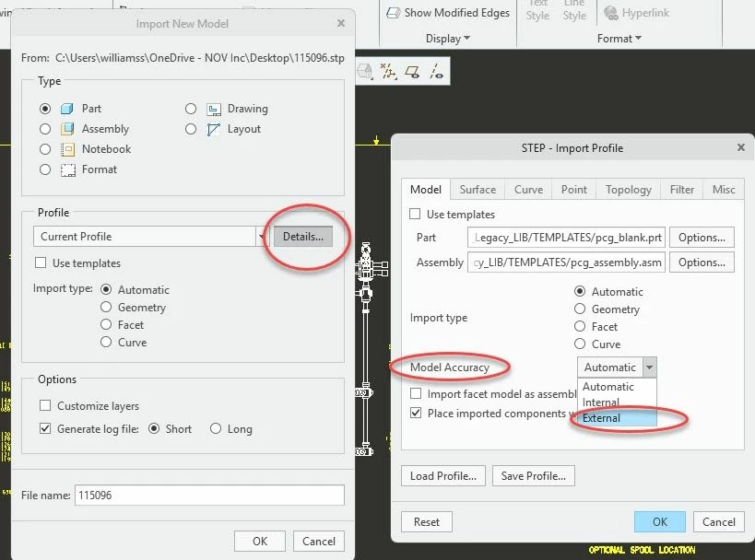Click the Notebook type icon
This screenshot has width=755, height=560.
coord(67,149)
